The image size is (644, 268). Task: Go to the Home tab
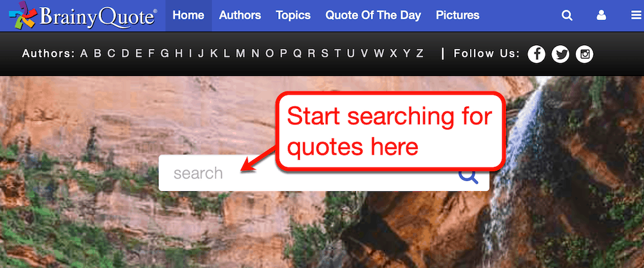point(189,15)
